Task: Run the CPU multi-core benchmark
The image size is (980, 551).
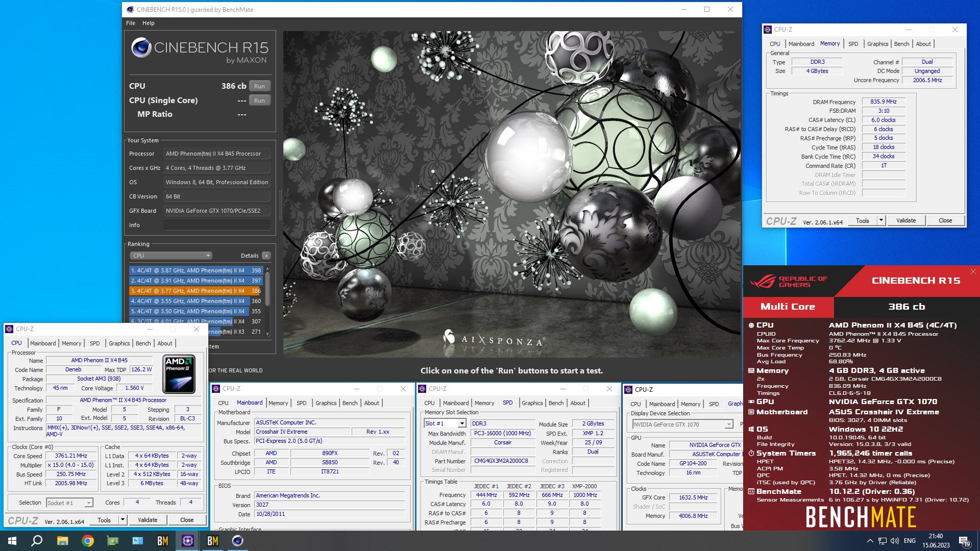Action: [260, 86]
